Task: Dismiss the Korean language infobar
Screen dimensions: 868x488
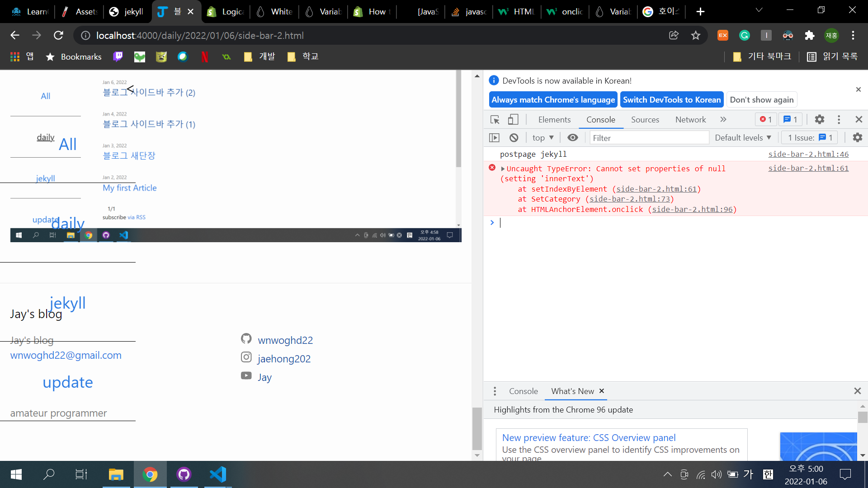Action: (x=859, y=89)
